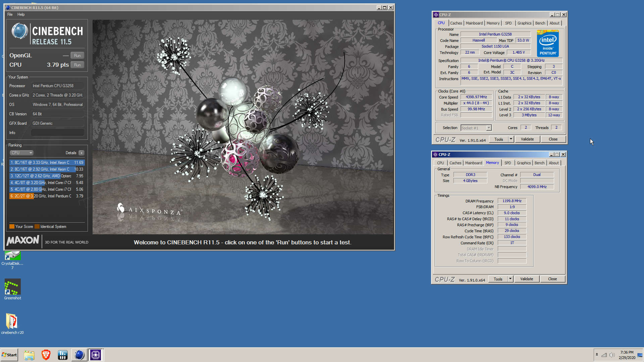Select ranking entry 1, Xeon 11.69

47,163
